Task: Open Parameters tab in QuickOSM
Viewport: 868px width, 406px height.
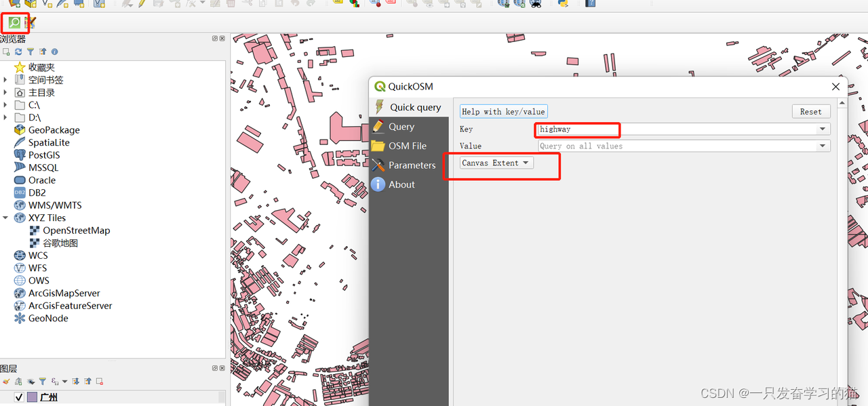Action: tap(409, 165)
